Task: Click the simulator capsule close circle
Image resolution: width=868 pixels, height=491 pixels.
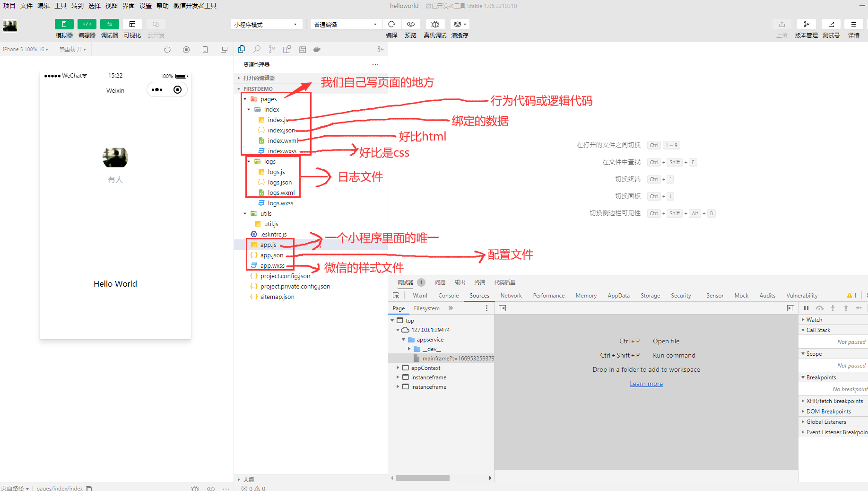Action: [177, 90]
